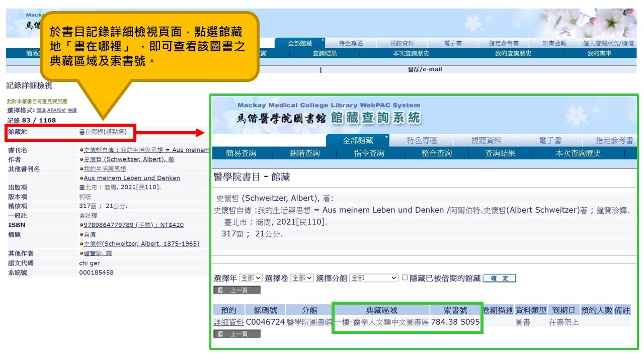Viewport: 644px width, 362px height.
Task: Open the 選擇年 dropdown
Action: [251, 278]
